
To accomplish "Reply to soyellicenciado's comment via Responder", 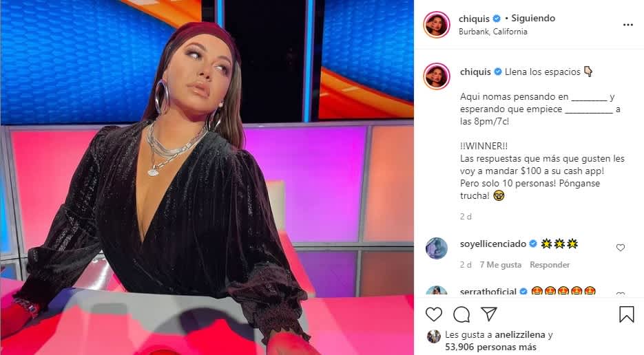I will point(550,265).
